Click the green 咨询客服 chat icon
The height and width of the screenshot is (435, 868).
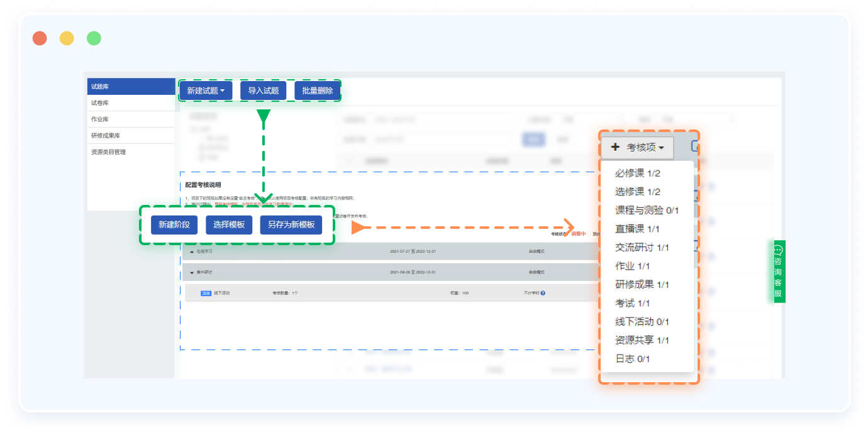(x=779, y=250)
